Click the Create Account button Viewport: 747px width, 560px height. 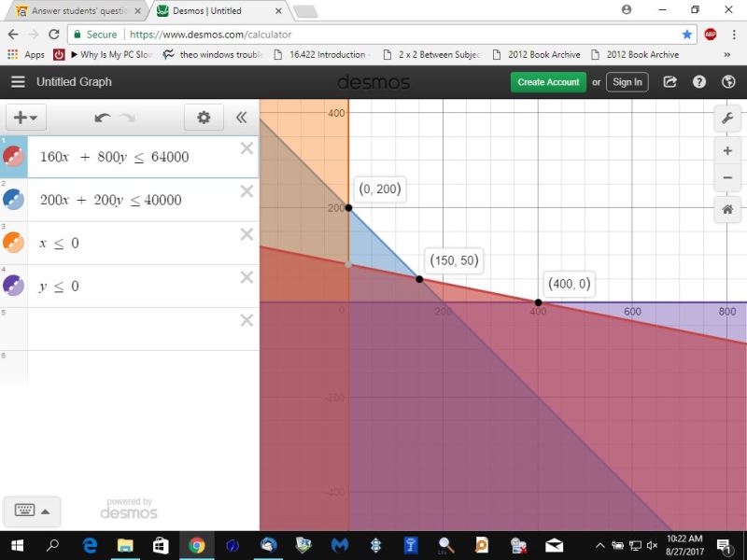548,82
